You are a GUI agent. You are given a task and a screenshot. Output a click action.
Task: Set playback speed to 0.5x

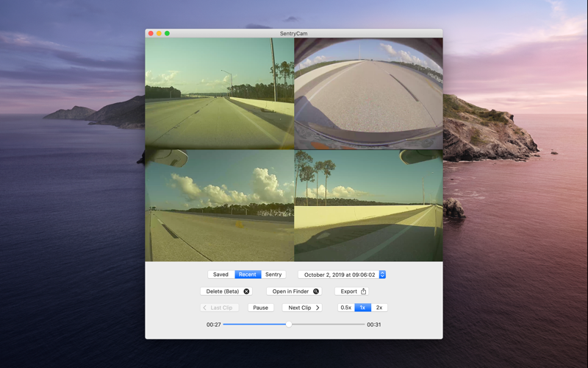tap(345, 308)
